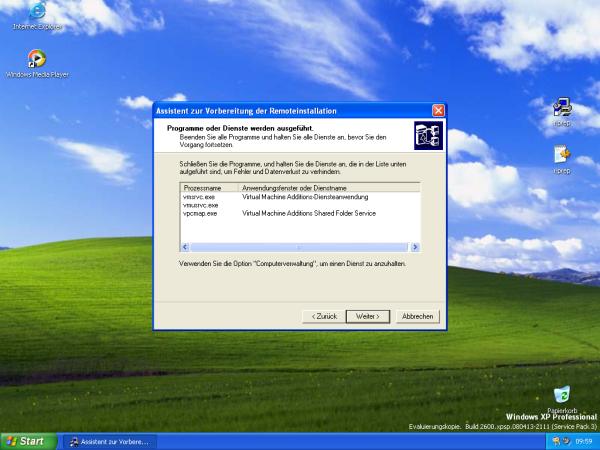This screenshot has height=450, width=600.
Task: Open the riprep notepad-file desktop icon
Action: [x=562, y=159]
